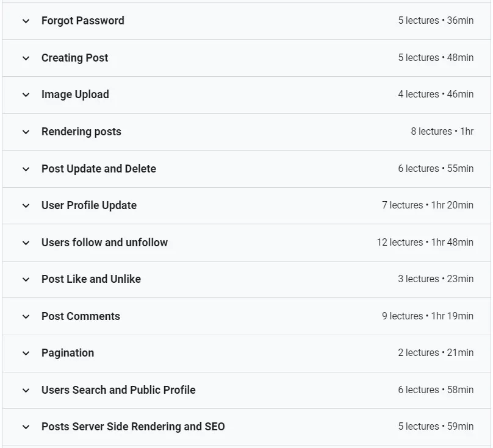Screen dimensions: 493x448
Task: Expand Users follow and unfollow chevron
Action: coord(26,243)
